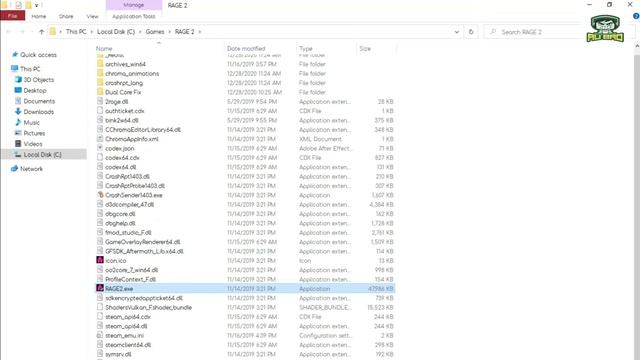The image size is (640, 360).
Task: Open Desktop in navigation pane
Action: pyautogui.click(x=35, y=90)
